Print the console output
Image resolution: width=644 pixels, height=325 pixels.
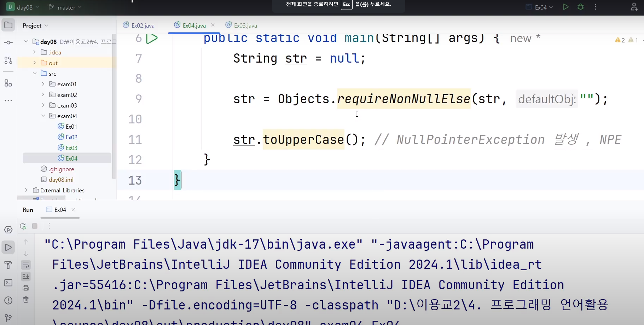pyautogui.click(x=26, y=288)
